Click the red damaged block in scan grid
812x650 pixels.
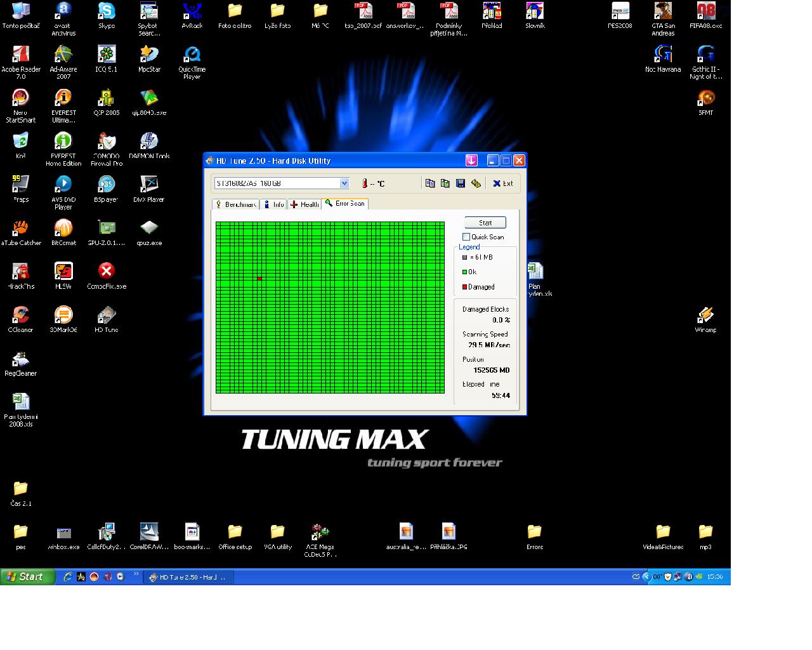coord(259,279)
